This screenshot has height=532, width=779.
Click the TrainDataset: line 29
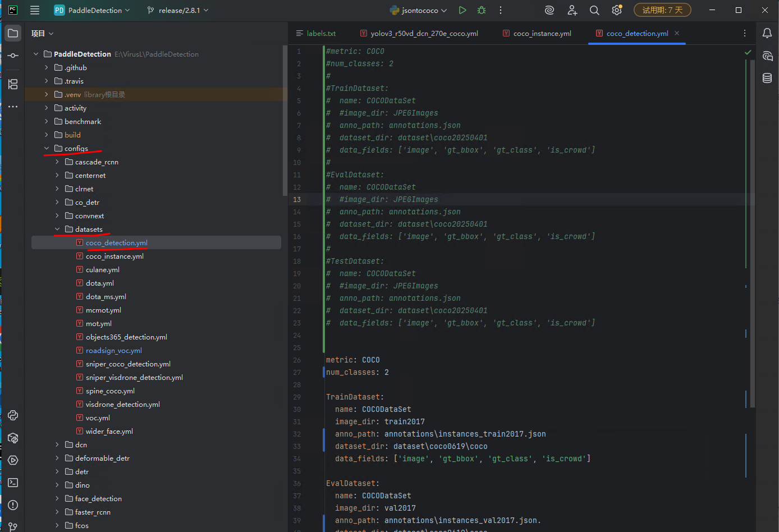point(355,397)
